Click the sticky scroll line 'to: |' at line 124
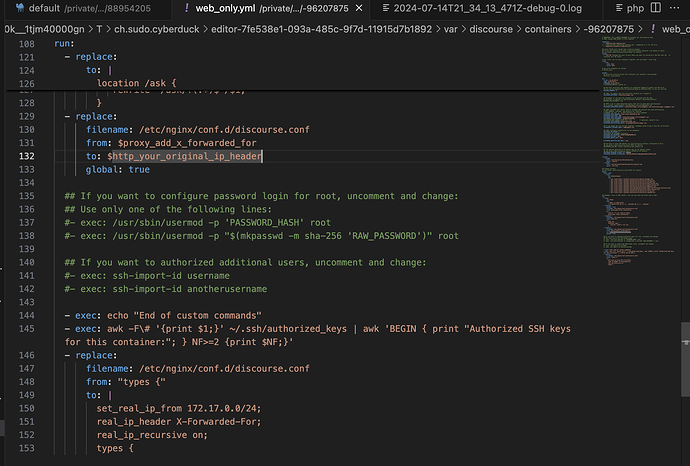 coord(99,70)
